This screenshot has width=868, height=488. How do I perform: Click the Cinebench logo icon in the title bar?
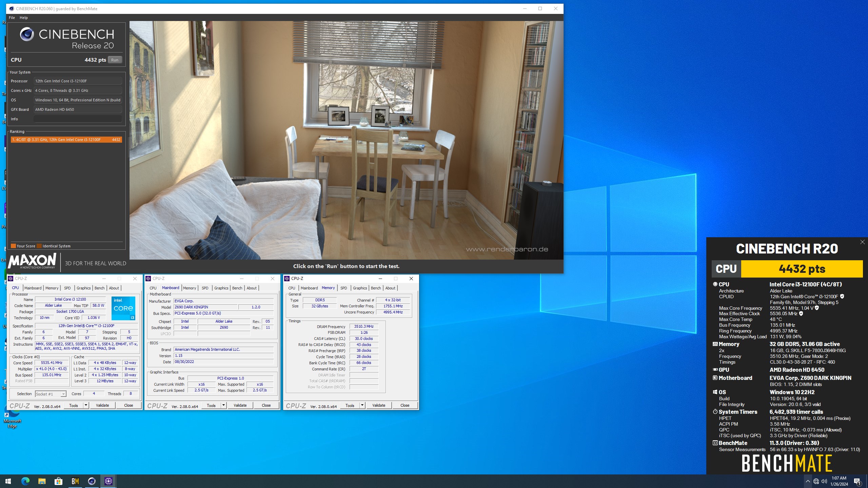(12, 9)
